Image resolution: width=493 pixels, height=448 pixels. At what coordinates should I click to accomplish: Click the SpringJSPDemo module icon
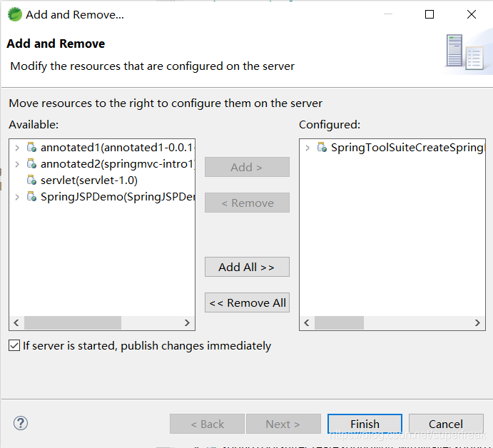(31, 196)
